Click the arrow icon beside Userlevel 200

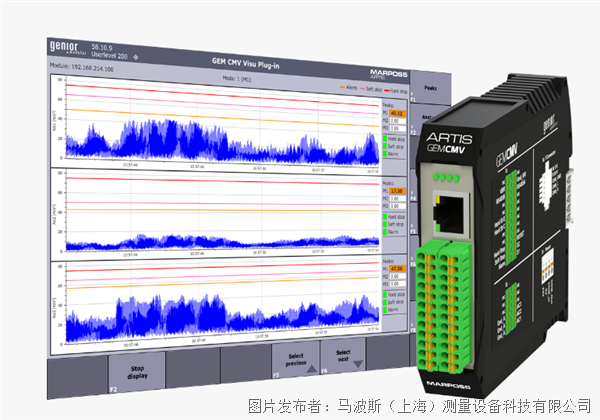click(134, 55)
